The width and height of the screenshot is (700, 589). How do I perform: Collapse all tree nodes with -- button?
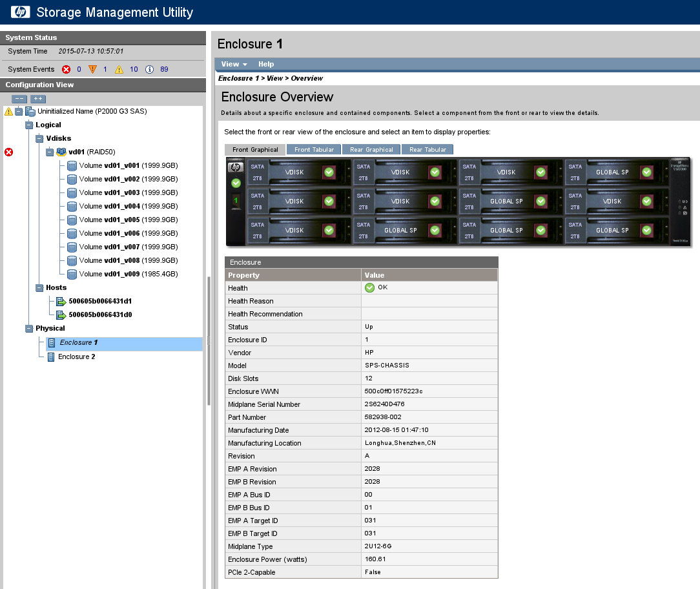19,99
